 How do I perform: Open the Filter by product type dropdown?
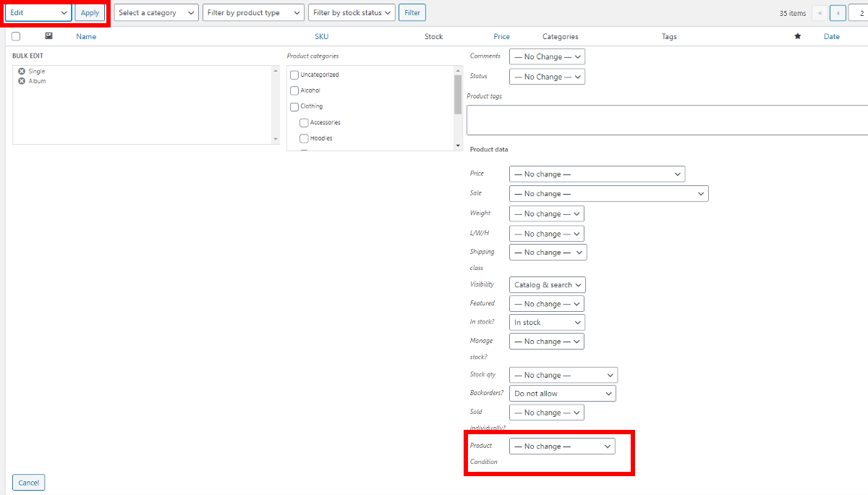253,12
